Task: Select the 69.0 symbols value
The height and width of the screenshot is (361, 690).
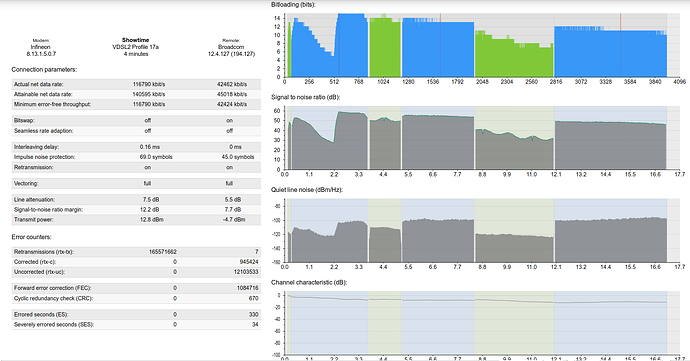Action: pos(156,157)
